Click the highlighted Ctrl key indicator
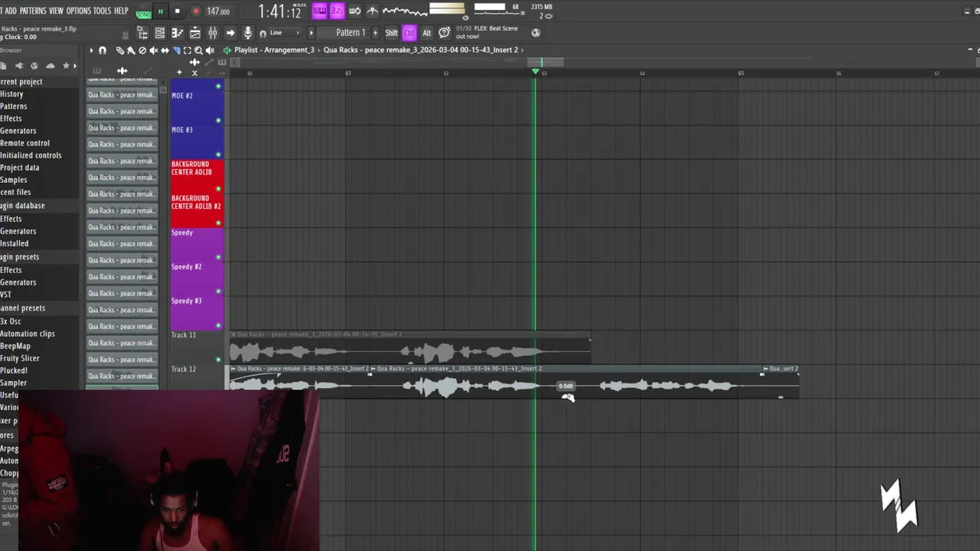The width and height of the screenshot is (980, 551). click(409, 33)
